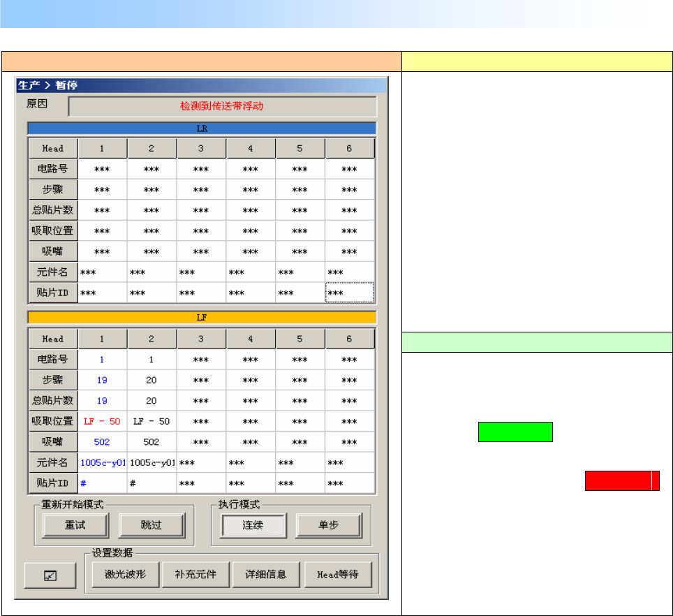Click the blue LR section bar
673x616 pixels.
click(202, 129)
